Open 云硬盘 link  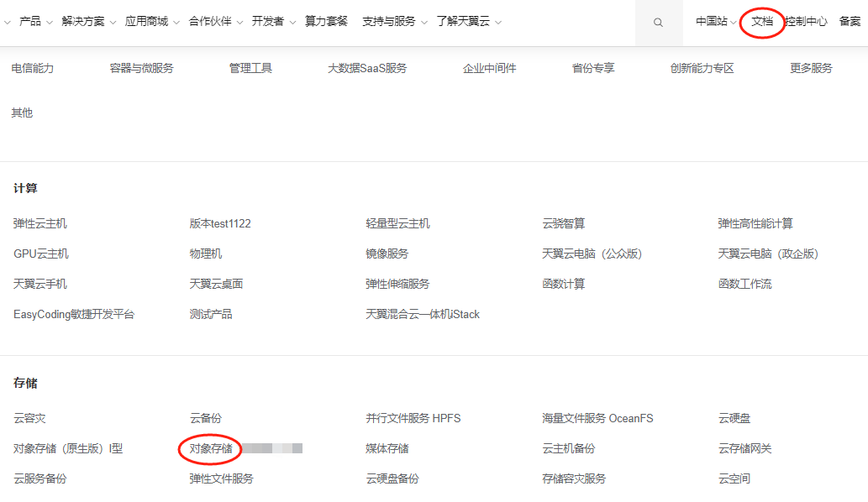click(x=734, y=418)
